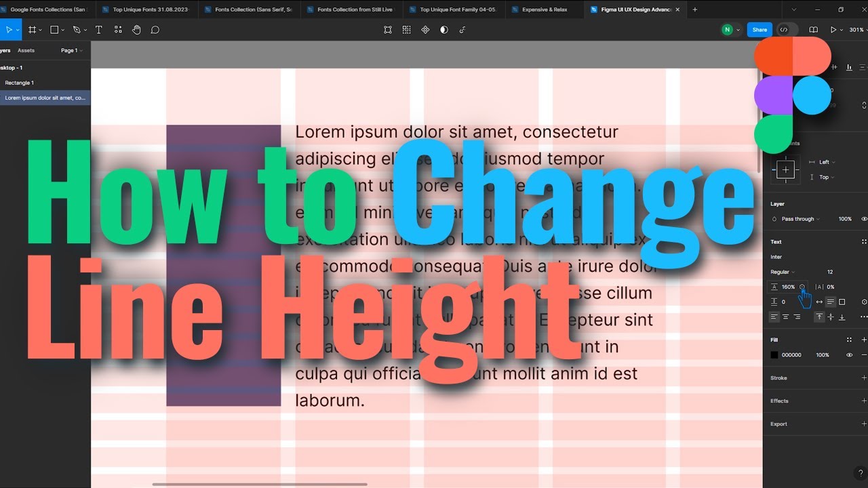Click the black 000000 fill color swatch
The width and height of the screenshot is (868, 488).
point(774,354)
